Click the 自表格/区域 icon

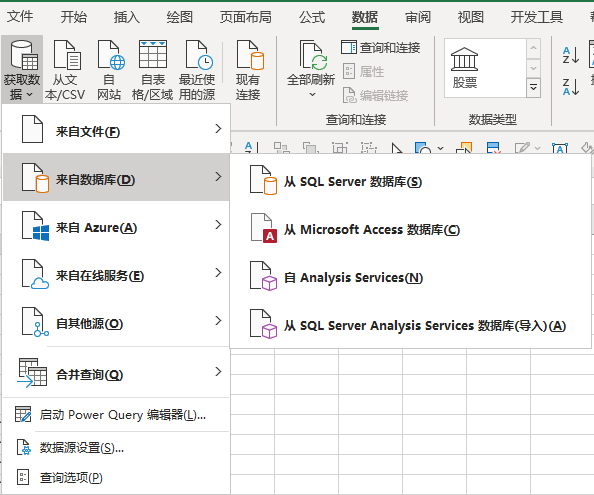(153, 70)
